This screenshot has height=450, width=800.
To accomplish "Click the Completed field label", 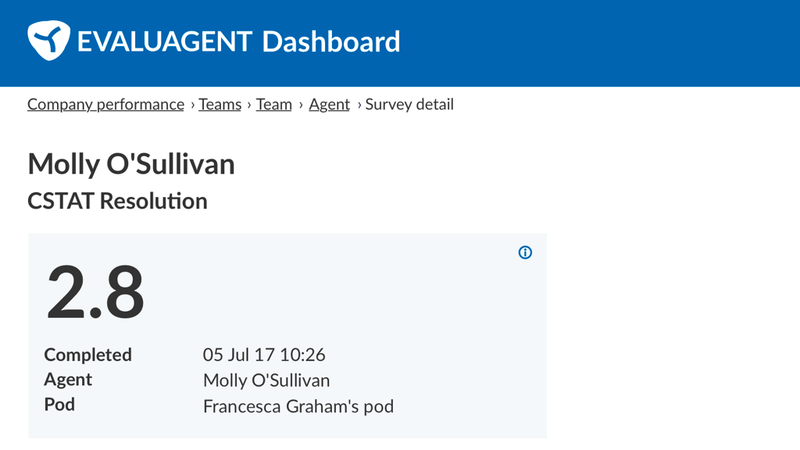I will [x=88, y=355].
